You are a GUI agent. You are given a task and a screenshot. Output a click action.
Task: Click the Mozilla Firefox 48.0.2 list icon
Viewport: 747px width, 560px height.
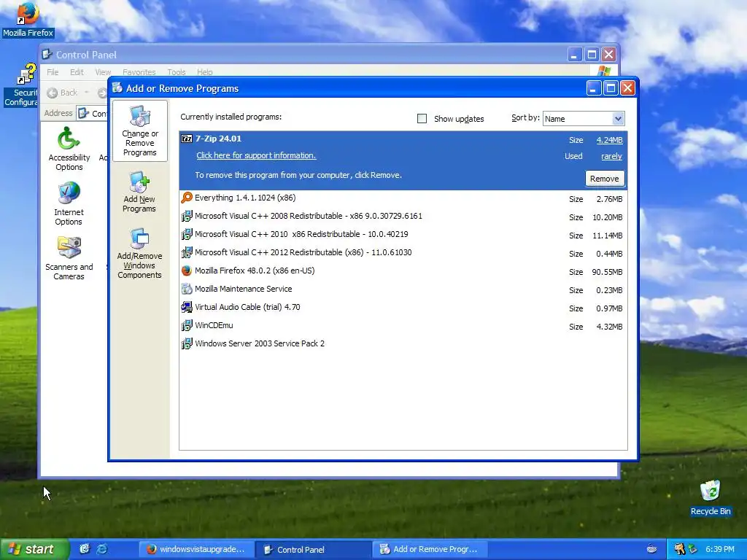click(x=187, y=271)
